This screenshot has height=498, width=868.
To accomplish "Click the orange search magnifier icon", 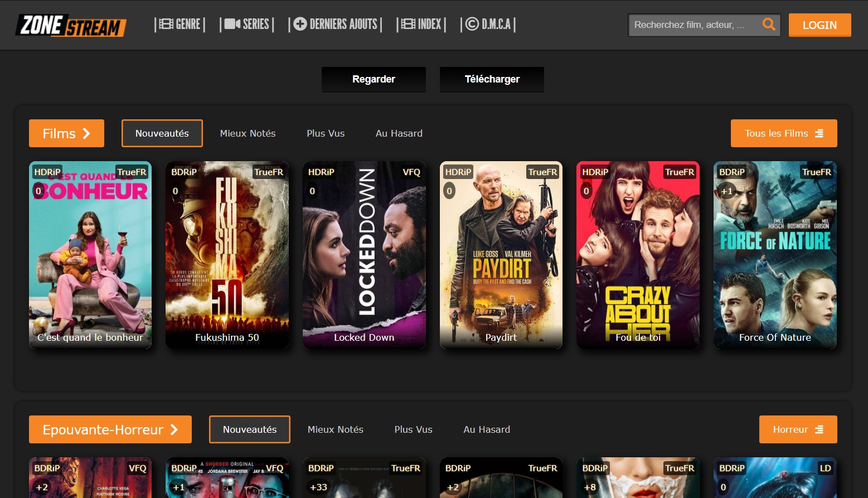I will [769, 25].
